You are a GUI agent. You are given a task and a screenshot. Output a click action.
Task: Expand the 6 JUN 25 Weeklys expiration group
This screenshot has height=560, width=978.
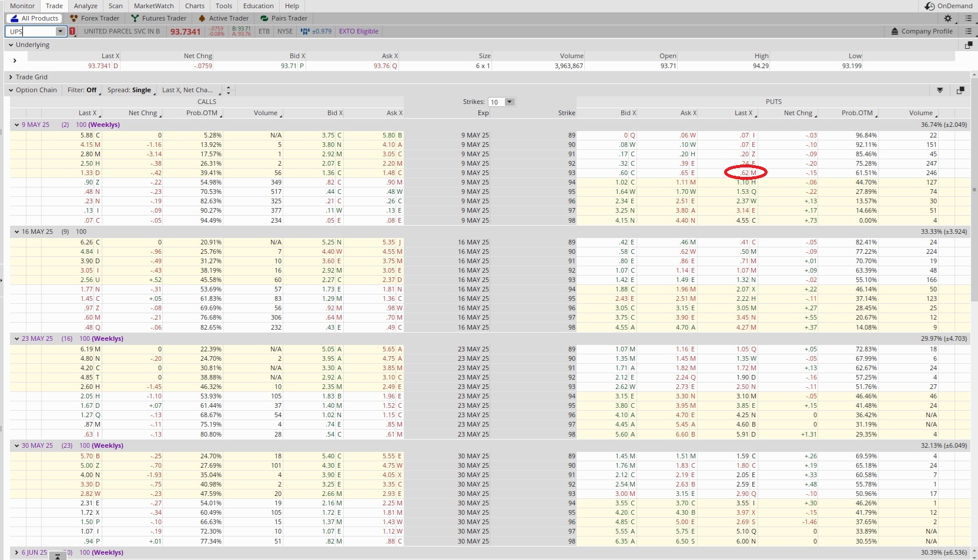[16, 552]
